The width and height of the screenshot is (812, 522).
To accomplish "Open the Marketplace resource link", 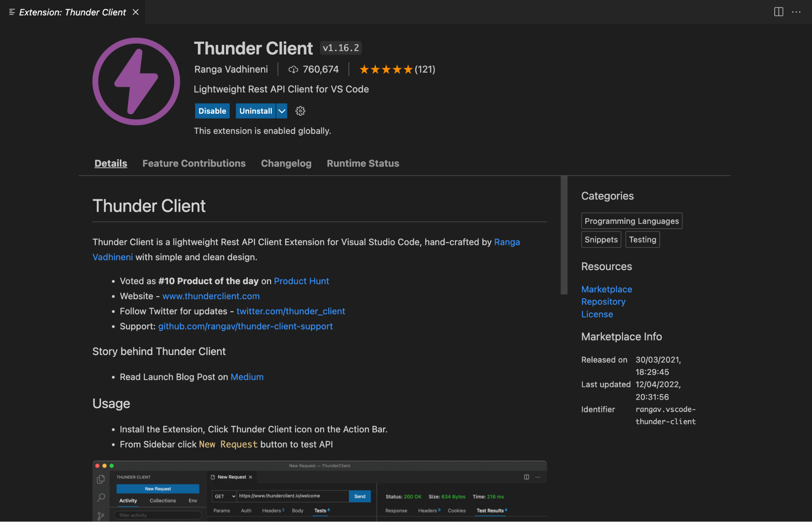I will tap(606, 289).
